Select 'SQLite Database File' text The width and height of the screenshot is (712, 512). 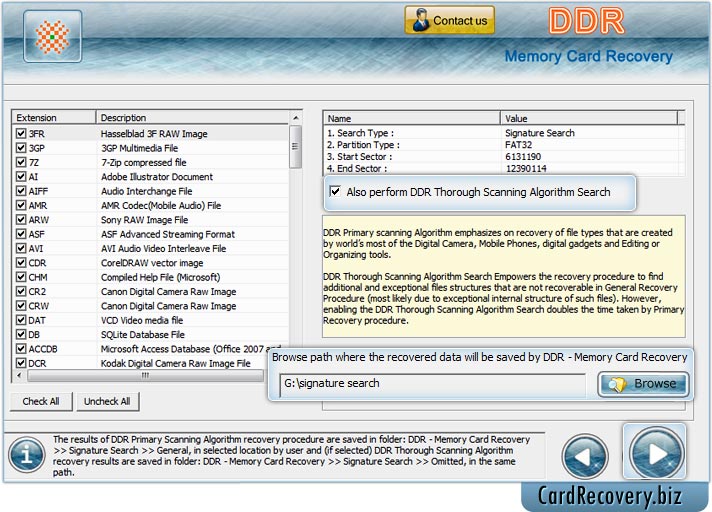(x=143, y=335)
